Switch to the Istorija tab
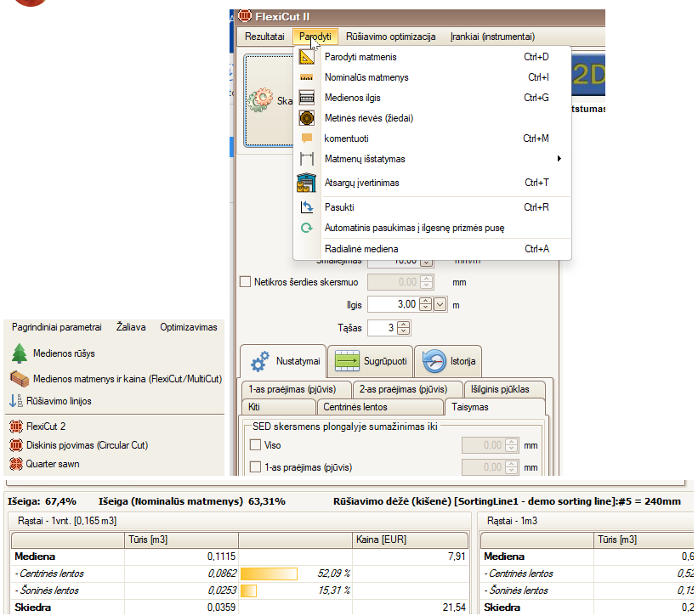The height and width of the screenshot is (616, 698). [x=448, y=361]
